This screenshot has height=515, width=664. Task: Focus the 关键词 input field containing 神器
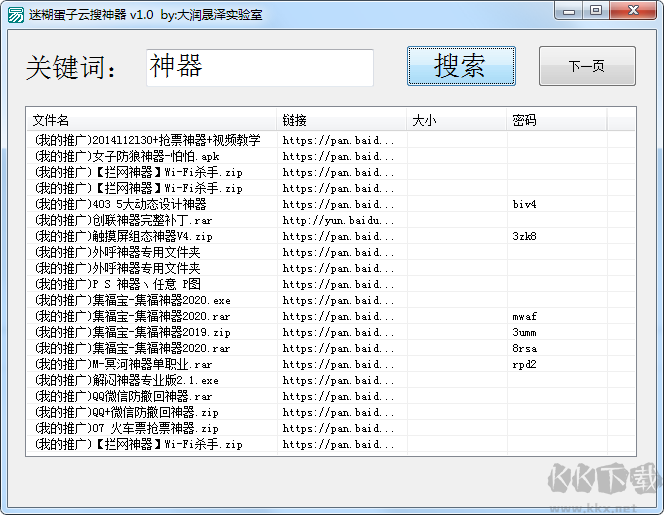[260, 68]
